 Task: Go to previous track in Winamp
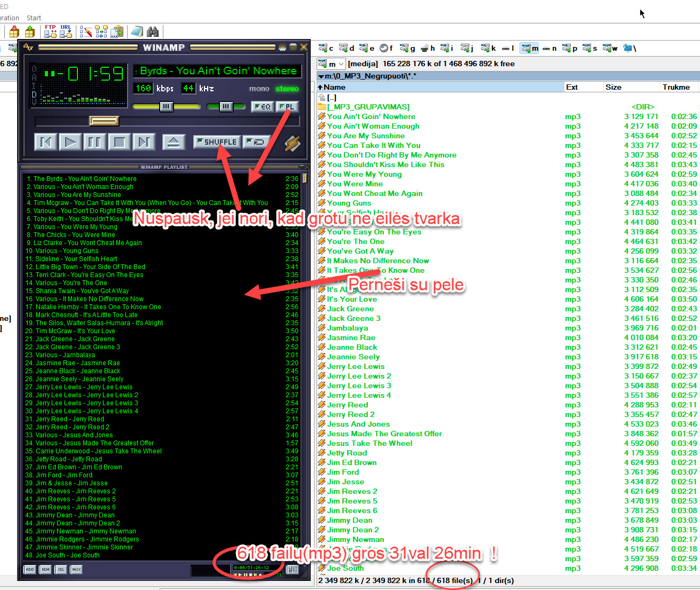[46, 142]
